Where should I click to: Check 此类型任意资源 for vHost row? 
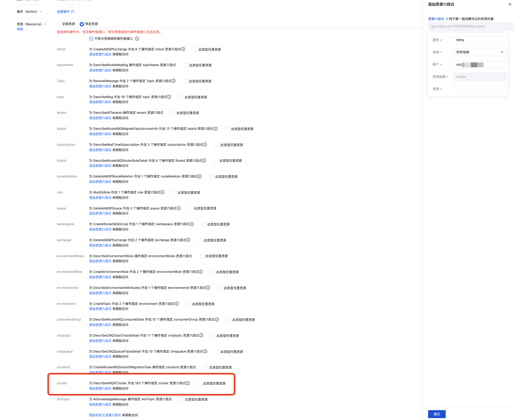(195, 50)
